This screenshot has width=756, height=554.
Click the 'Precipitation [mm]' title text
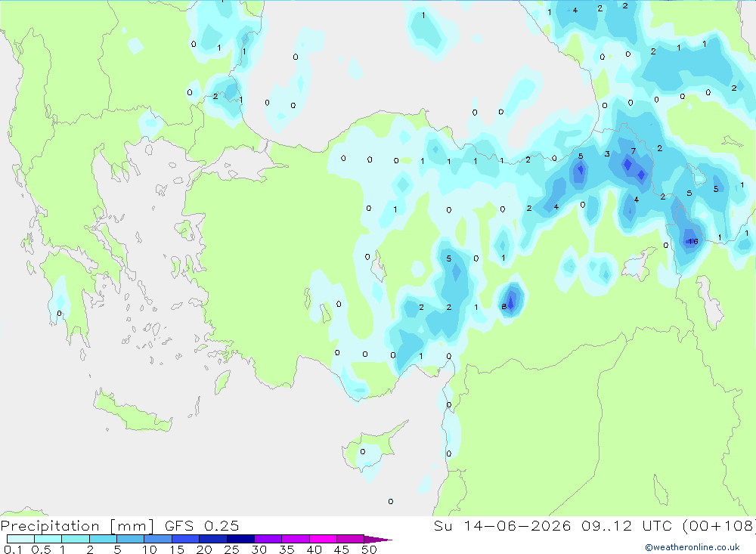(x=77, y=526)
